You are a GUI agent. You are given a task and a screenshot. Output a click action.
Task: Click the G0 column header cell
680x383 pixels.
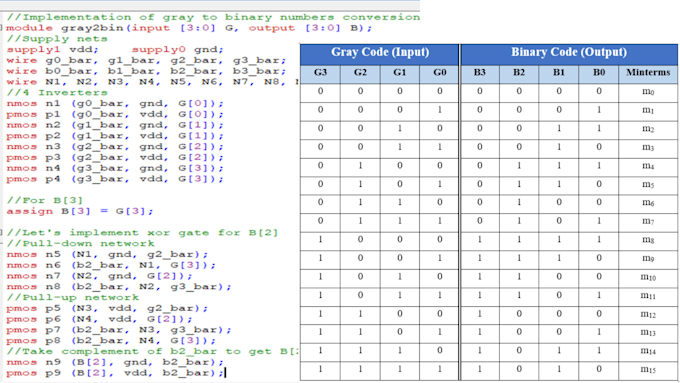(439, 73)
